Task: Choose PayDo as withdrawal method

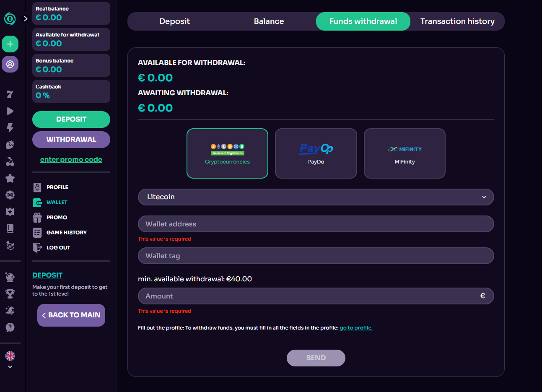Action: 316,153
